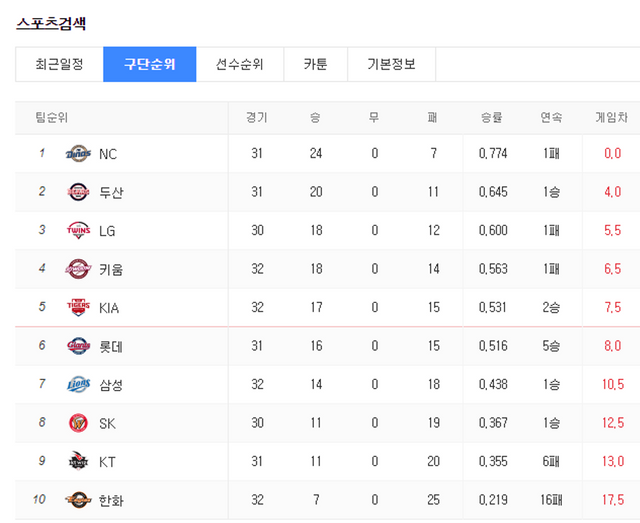Viewport: 640px width, 523px height.
Task: Click 한화 win rate 0.219
Action: (x=493, y=500)
